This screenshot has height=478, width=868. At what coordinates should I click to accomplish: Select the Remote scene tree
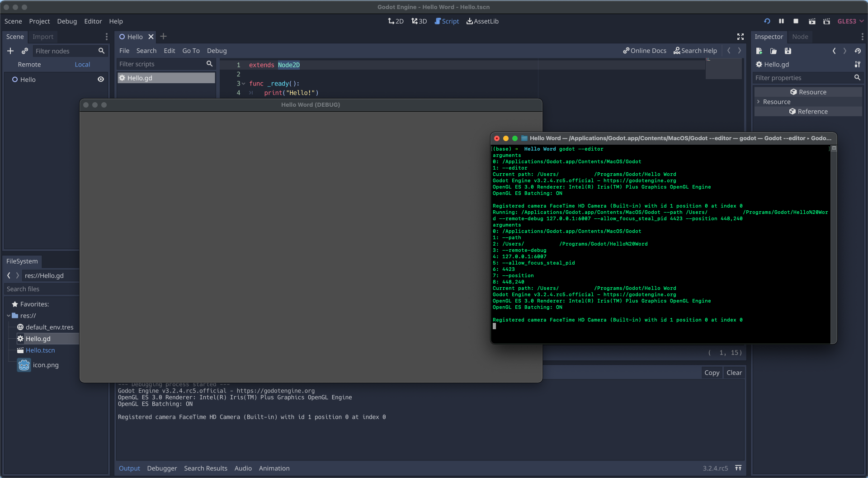[x=29, y=65]
